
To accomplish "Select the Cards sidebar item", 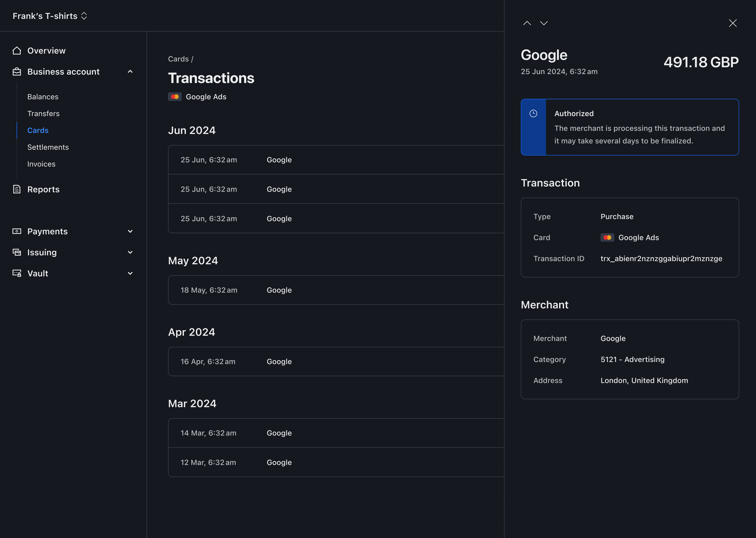I will click(x=38, y=131).
